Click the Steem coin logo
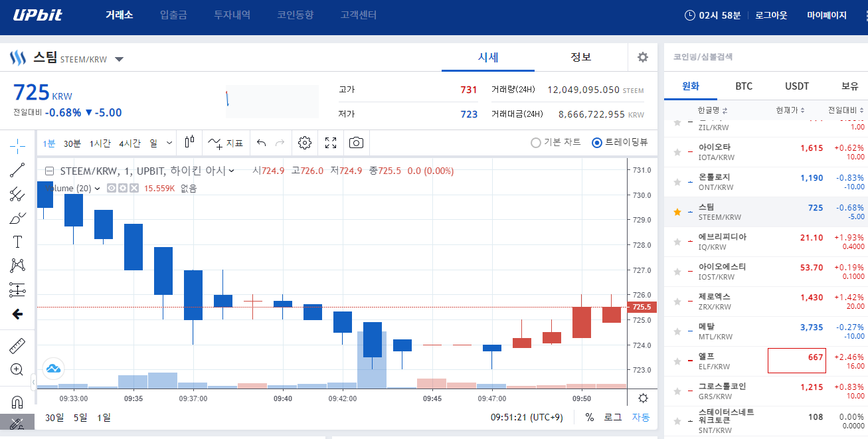The image size is (868, 439). click(17, 58)
